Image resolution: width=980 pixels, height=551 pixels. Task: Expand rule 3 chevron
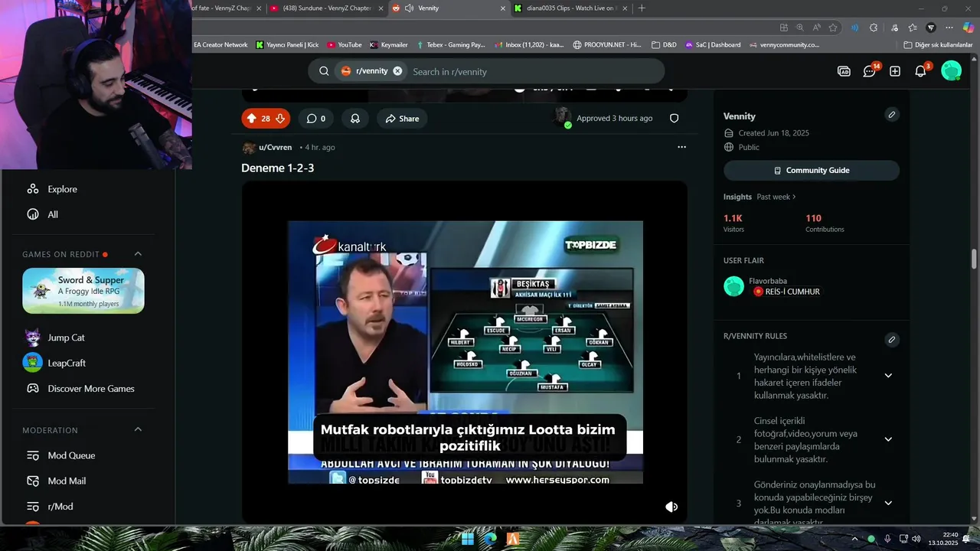[888, 503]
